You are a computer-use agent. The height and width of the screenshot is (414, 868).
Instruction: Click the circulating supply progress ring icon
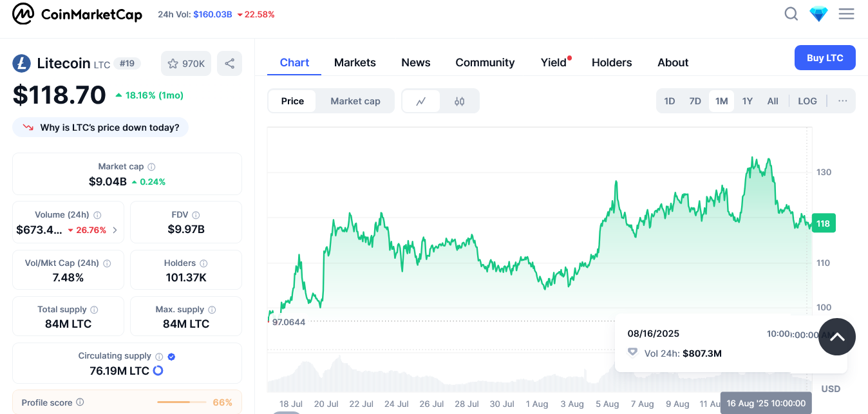click(158, 371)
